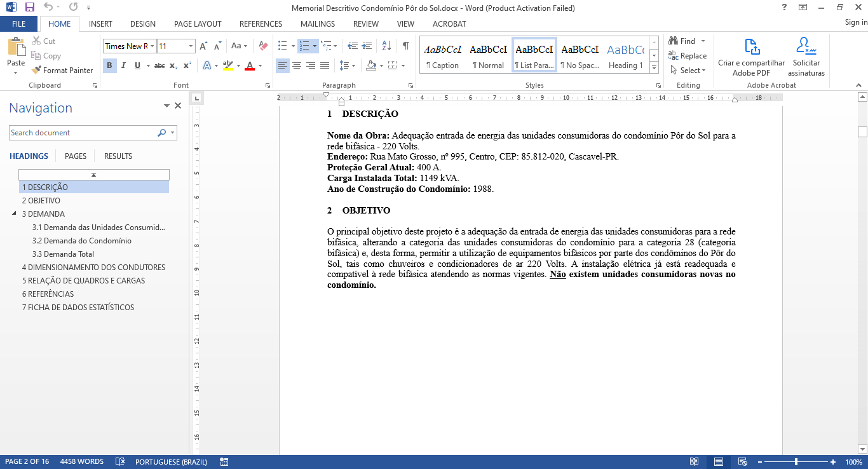Click the Format Painter tool
868x469 pixels.
(62, 71)
